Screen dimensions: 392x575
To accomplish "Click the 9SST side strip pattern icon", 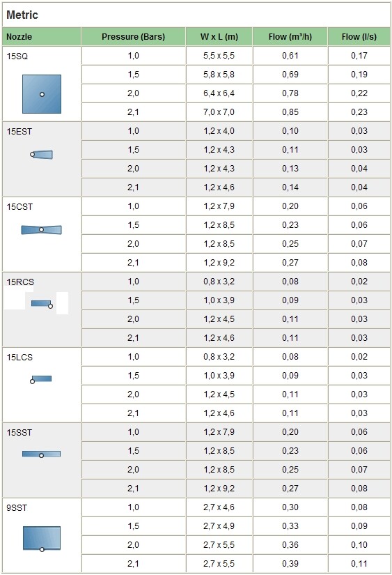I will [x=42, y=538].
